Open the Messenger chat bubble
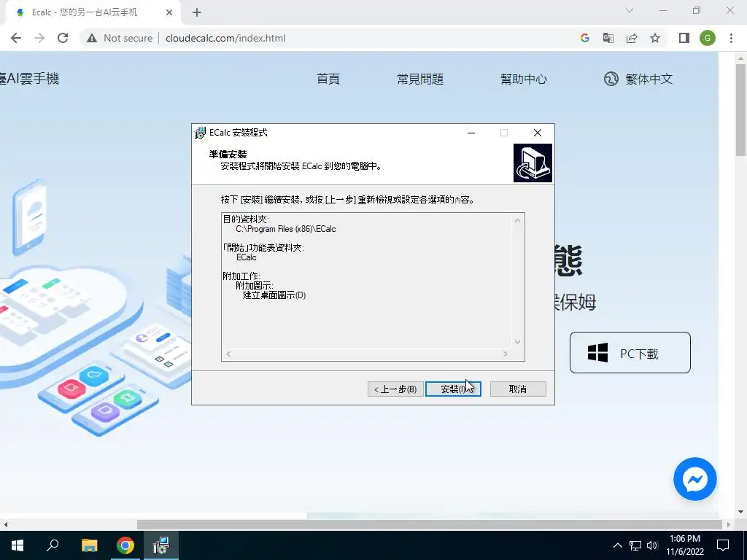747x560 pixels. [694, 479]
